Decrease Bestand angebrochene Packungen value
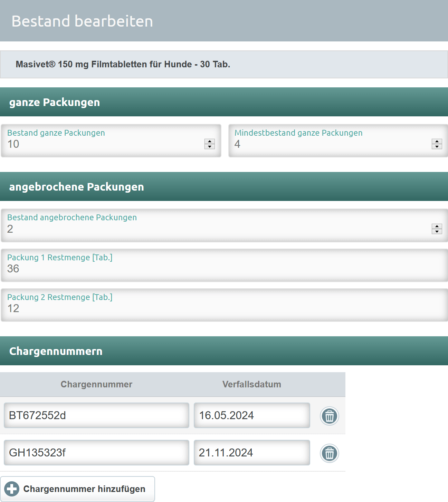448x502 pixels. 437,231
